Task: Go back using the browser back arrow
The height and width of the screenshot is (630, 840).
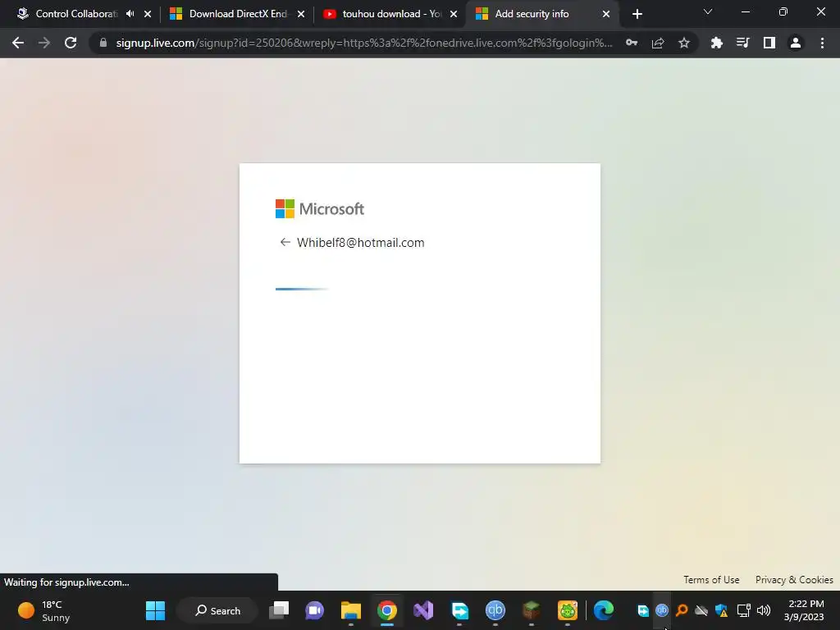Action: click(18, 43)
